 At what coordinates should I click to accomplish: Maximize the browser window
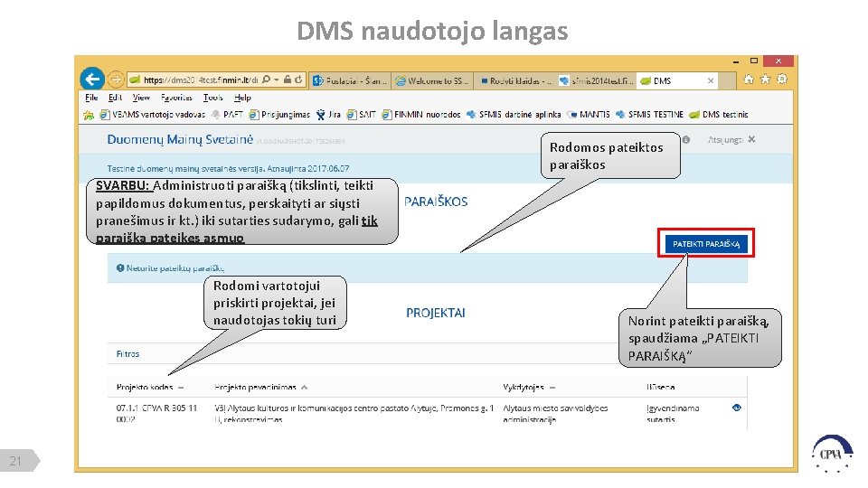[753, 61]
